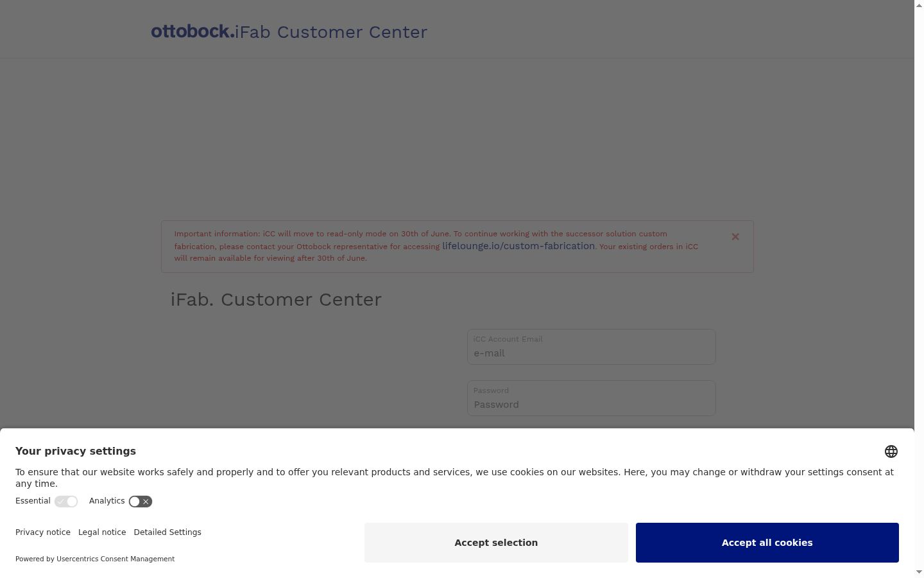Click the scrollbar up arrow
This screenshot has width=924, height=578.
(x=919, y=5)
